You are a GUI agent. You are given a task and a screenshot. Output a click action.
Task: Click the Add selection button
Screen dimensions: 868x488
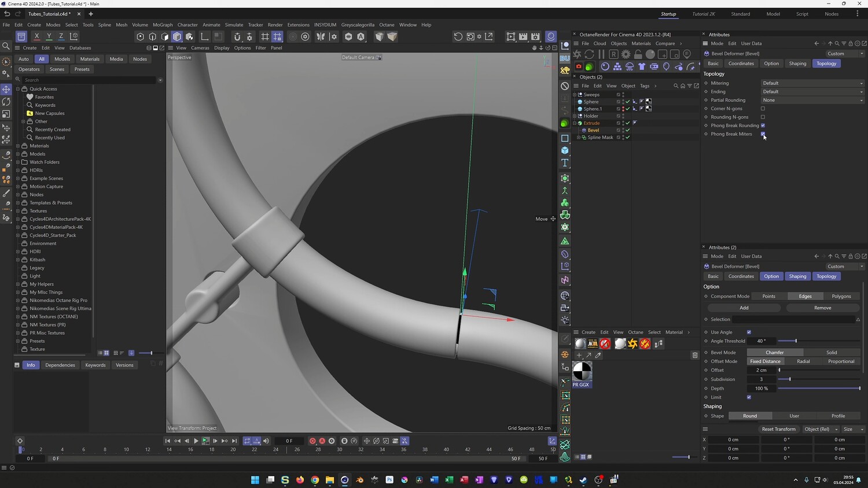click(744, 308)
